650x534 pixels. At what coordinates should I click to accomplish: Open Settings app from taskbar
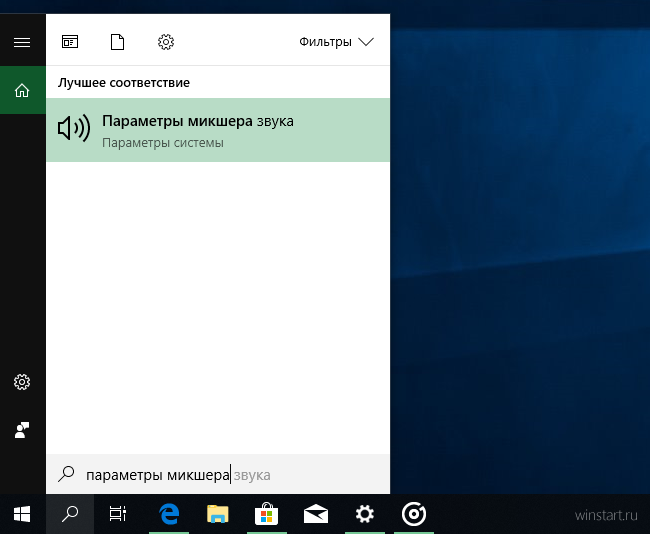point(365,515)
